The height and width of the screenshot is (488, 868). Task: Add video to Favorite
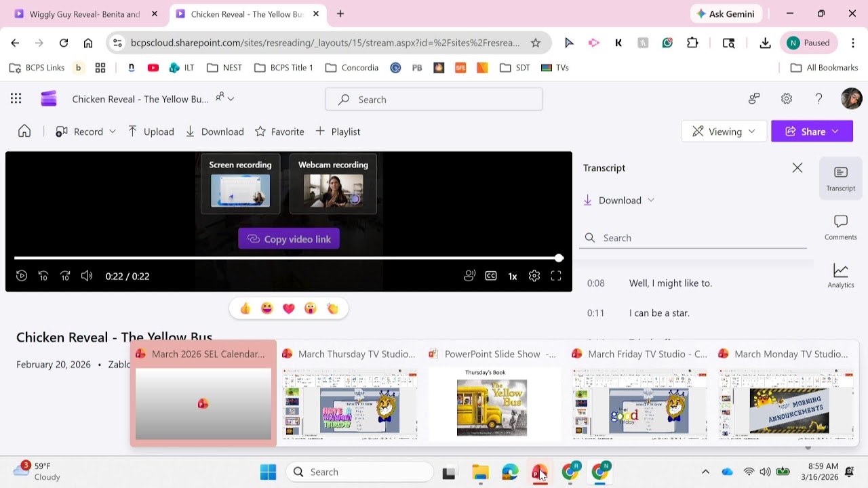click(x=279, y=131)
